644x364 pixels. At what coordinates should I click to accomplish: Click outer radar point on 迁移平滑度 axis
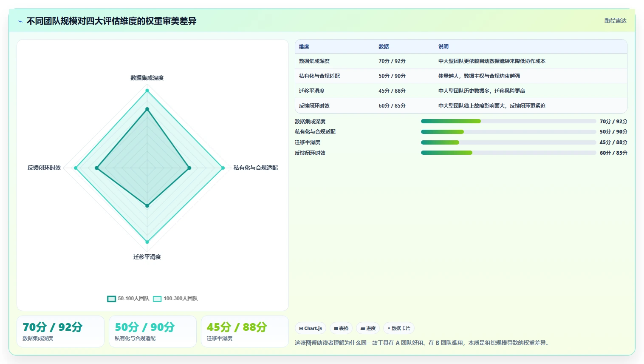click(x=147, y=242)
